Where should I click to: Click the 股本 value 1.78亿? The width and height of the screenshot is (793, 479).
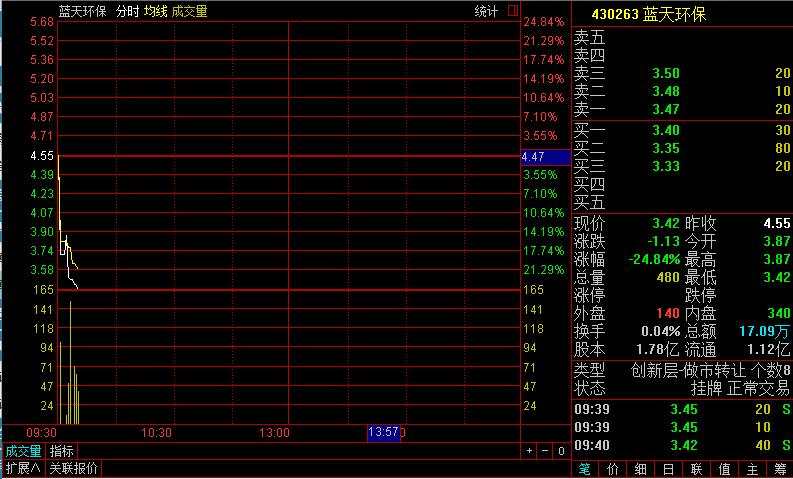pos(657,350)
